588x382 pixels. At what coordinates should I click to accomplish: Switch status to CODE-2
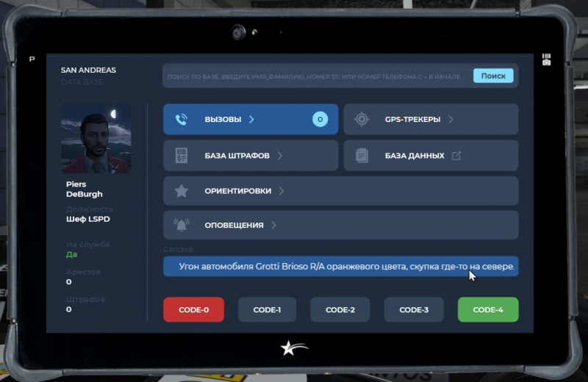click(x=340, y=310)
